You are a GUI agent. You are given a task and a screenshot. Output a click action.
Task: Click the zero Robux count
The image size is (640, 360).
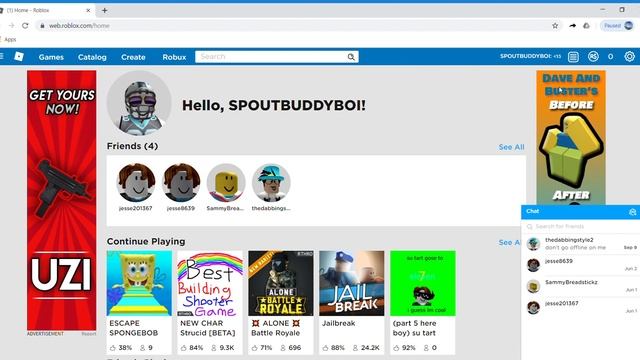(610, 57)
